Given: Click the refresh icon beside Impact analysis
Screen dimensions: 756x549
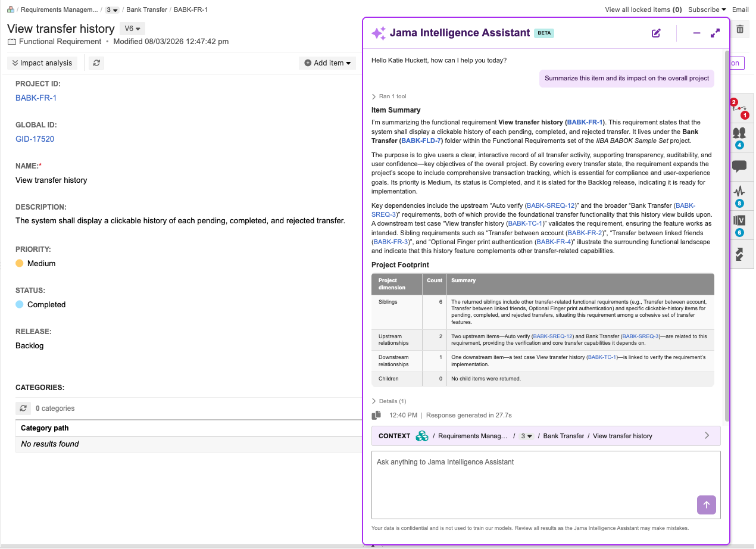Looking at the screenshot, I should (x=96, y=63).
